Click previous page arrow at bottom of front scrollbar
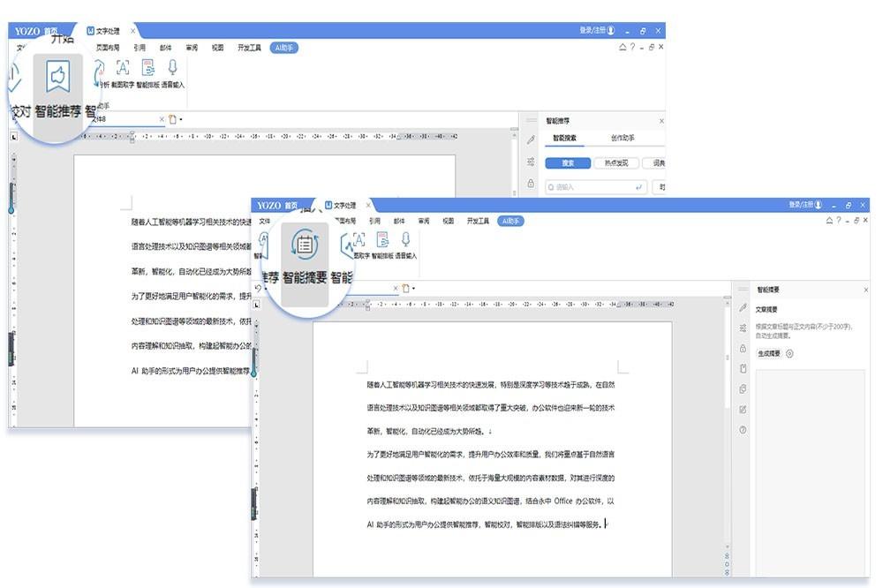Image resolution: width=883 pixels, height=588 pixels. 727,556
